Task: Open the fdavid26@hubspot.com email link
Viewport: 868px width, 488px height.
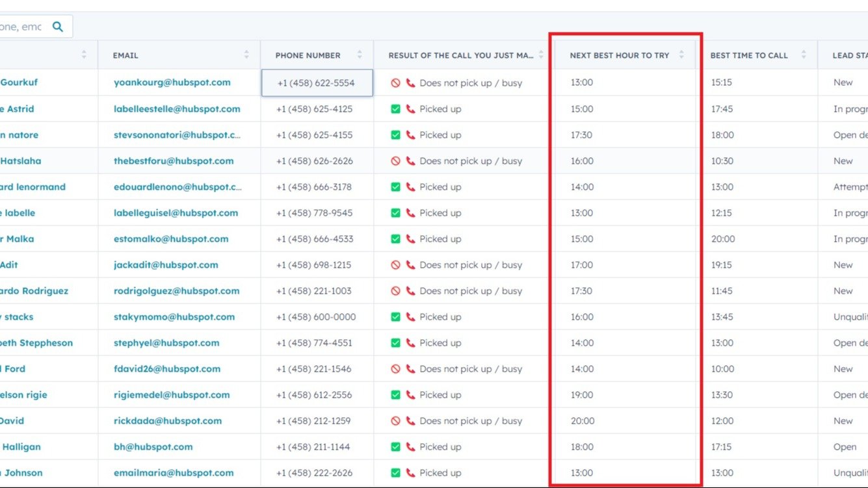Action: [166, 369]
